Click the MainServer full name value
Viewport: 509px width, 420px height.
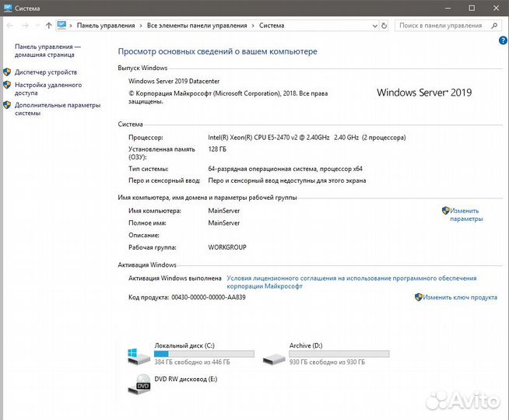224,222
